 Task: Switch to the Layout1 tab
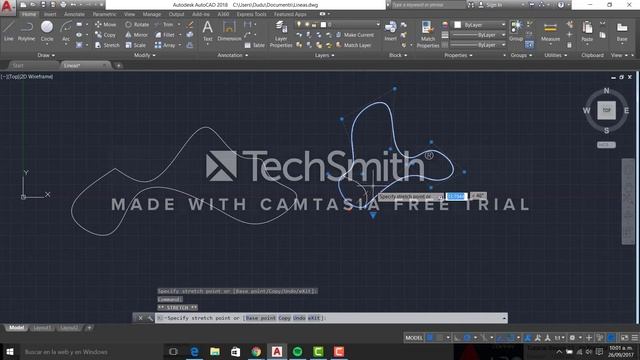42,328
